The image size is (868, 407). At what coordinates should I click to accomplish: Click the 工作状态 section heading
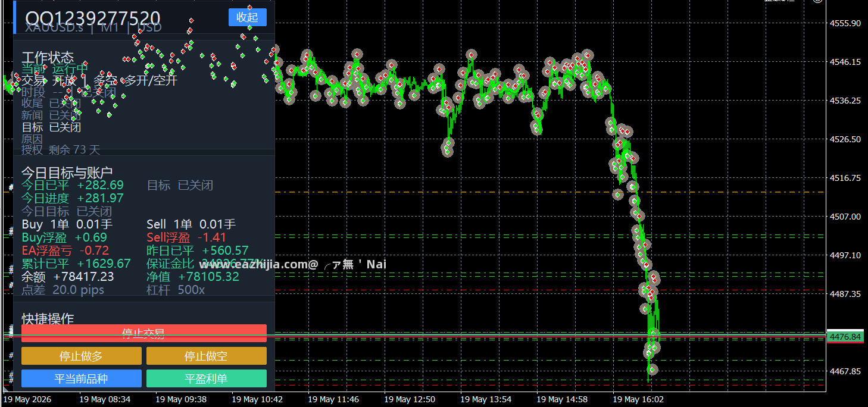click(48, 57)
